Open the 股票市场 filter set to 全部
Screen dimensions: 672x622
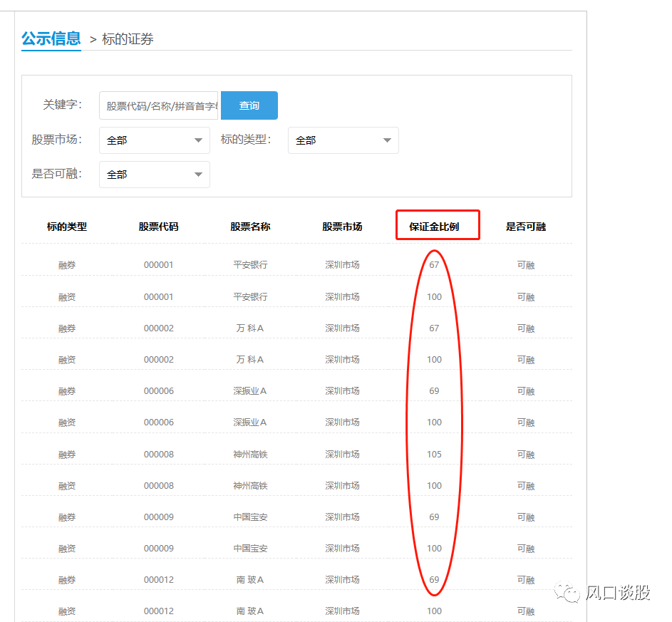[154, 140]
